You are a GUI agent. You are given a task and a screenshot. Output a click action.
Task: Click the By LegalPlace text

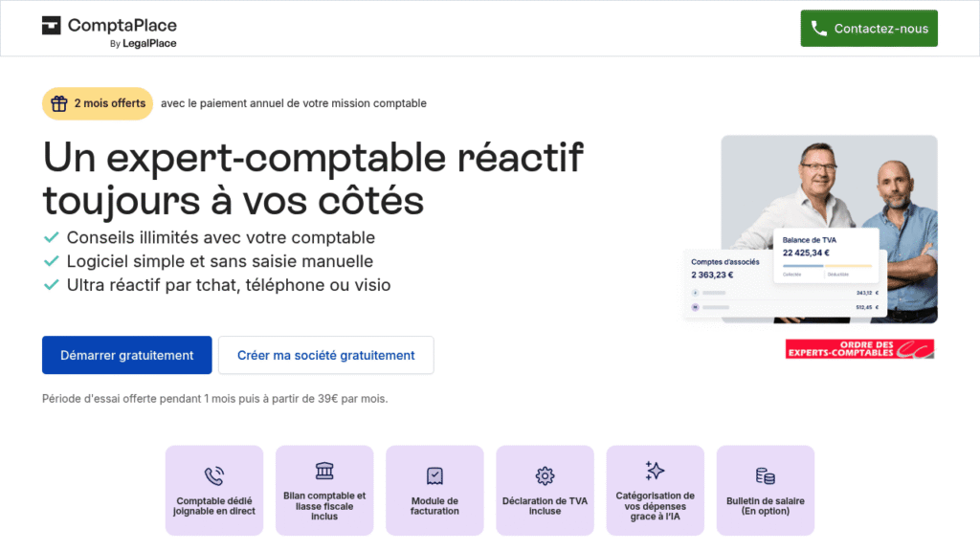coord(144,44)
